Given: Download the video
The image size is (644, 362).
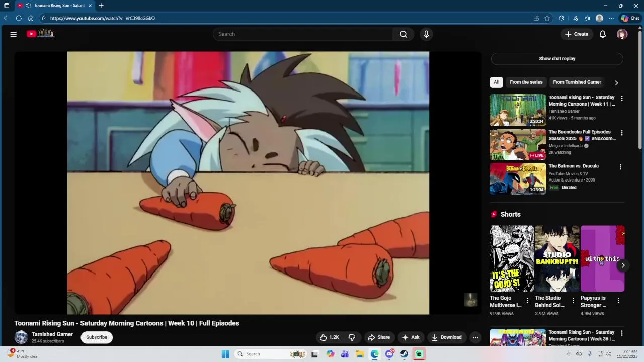Looking at the screenshot, I should (x=447, y=337).
